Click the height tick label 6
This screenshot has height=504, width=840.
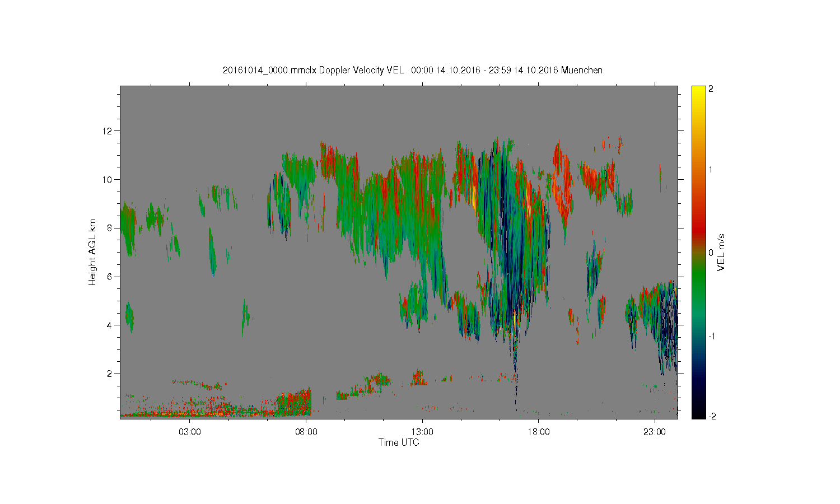pyautogui.click(x=111, y=277)
